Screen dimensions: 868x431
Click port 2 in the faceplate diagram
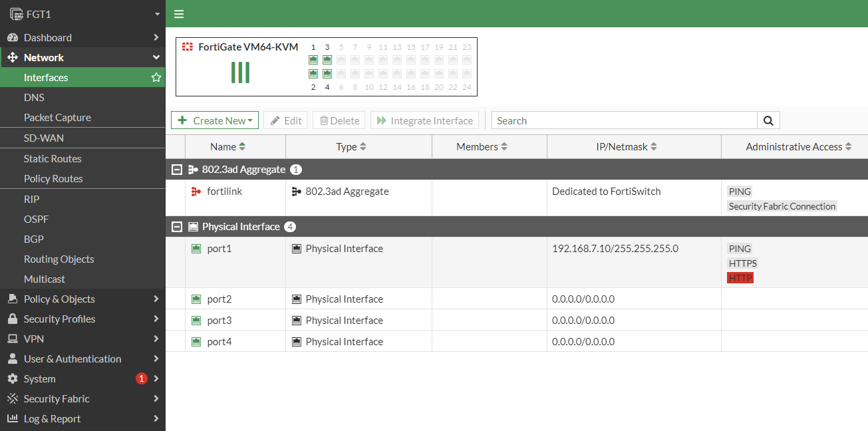(x=313, y=74)
